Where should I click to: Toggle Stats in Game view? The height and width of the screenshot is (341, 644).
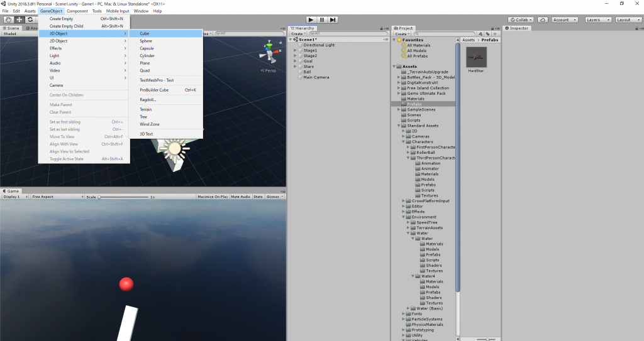click(x=258, y=197)
